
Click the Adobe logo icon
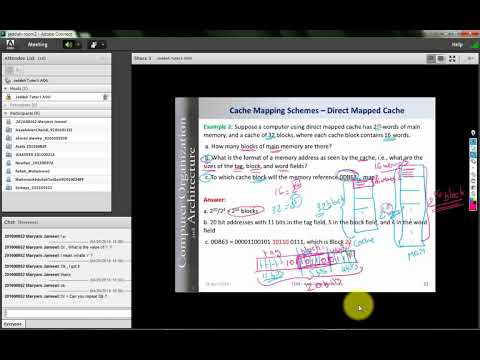(x=10, y=44)
